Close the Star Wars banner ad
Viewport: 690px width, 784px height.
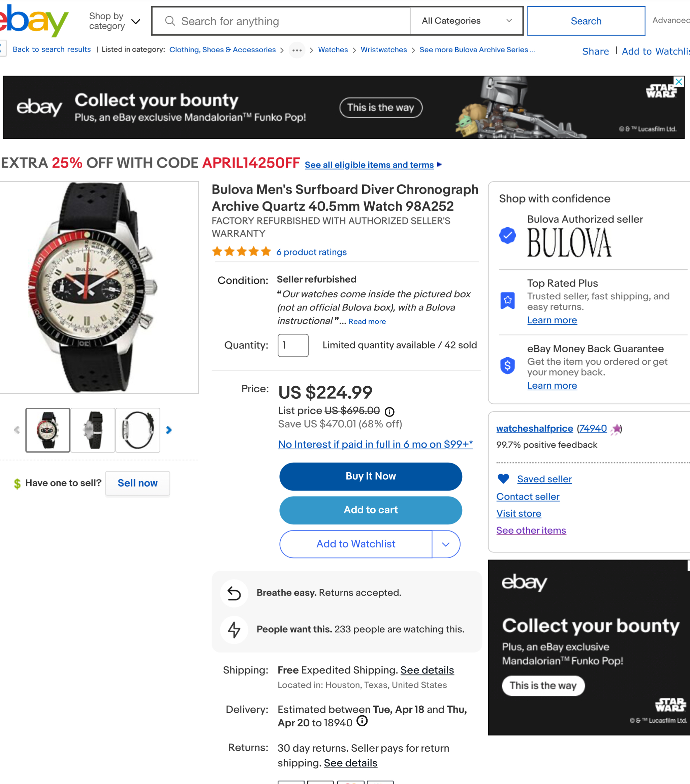[x=679, y=81]
